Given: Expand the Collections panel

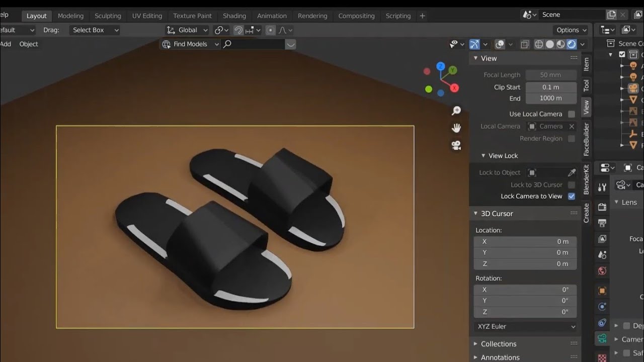Looking at the screenshot, I should pos(476,344).
